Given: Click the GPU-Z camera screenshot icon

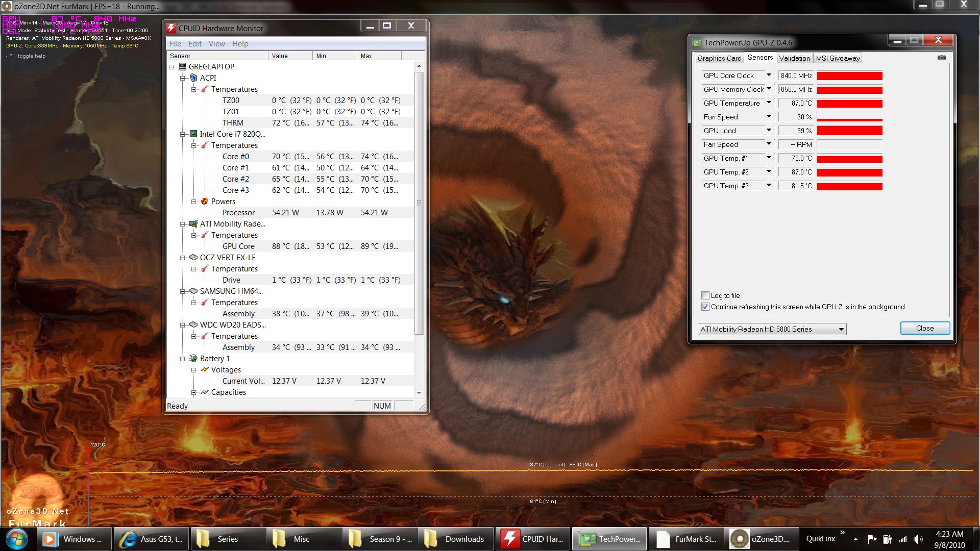Looking at the screenshot, I should pyautogui.click(x=942, y=58).
